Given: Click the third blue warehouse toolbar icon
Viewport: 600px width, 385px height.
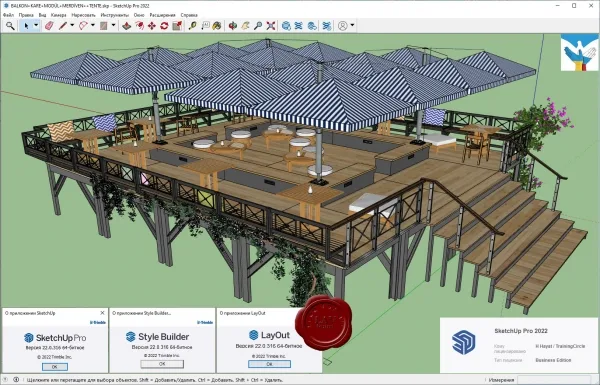Looking at the screenshot, I should [x=312, y=26].
